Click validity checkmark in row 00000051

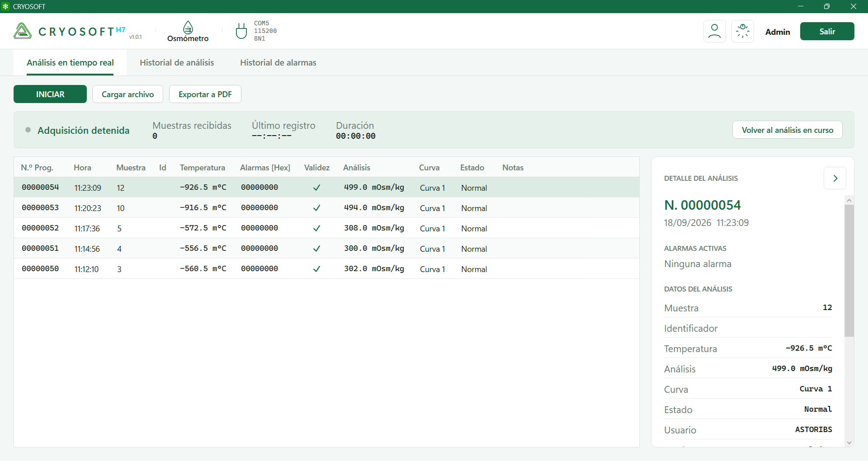(x=317, y=249)
